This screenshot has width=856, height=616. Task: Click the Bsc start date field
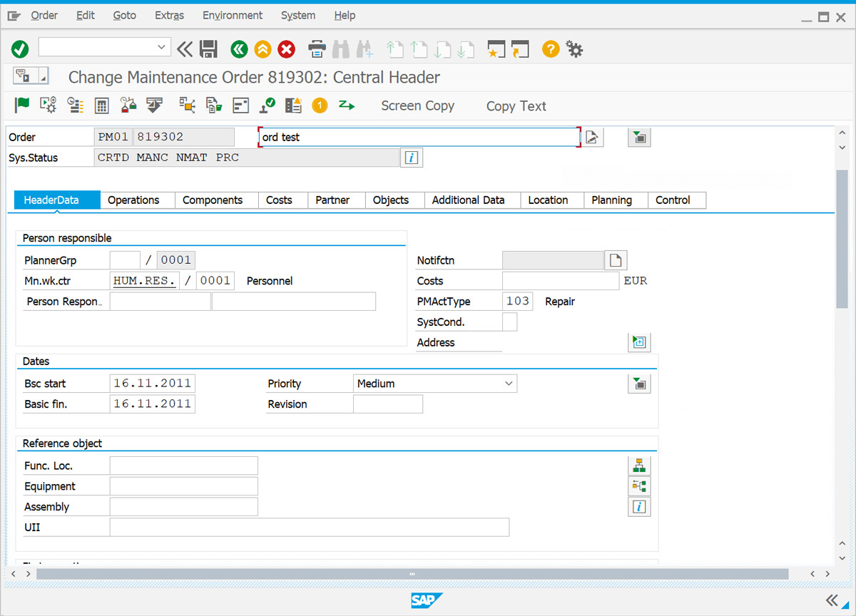152,384
